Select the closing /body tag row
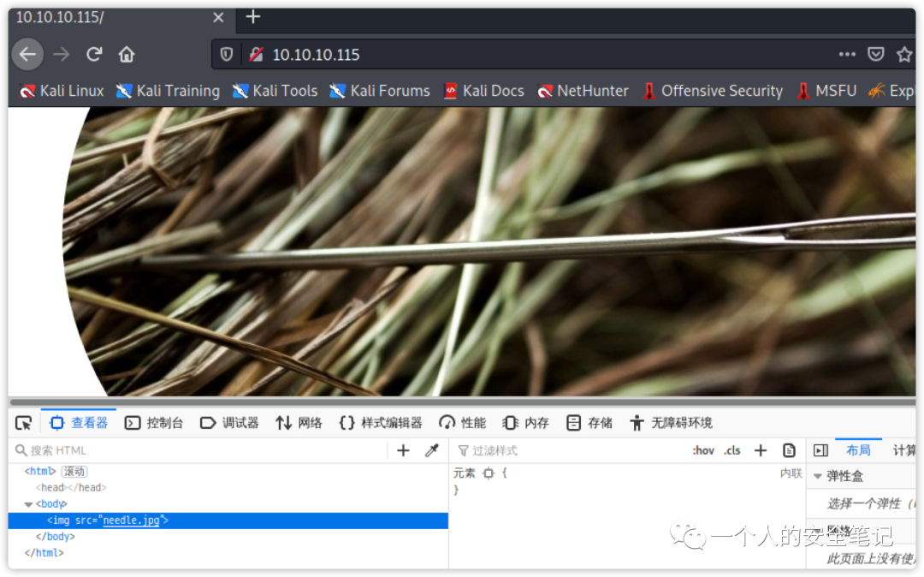Viewport: 924px width, 577px height. click(56, 536)
